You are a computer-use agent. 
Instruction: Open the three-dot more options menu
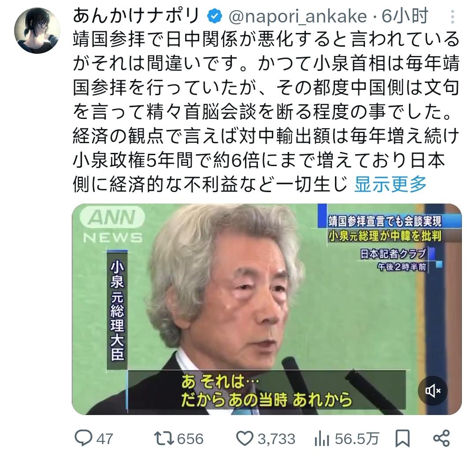tap(452, 17)
